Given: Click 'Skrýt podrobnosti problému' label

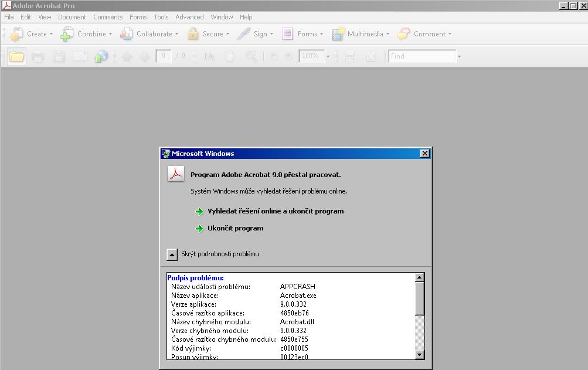Looking at the screenshot, I should point(220,254).
